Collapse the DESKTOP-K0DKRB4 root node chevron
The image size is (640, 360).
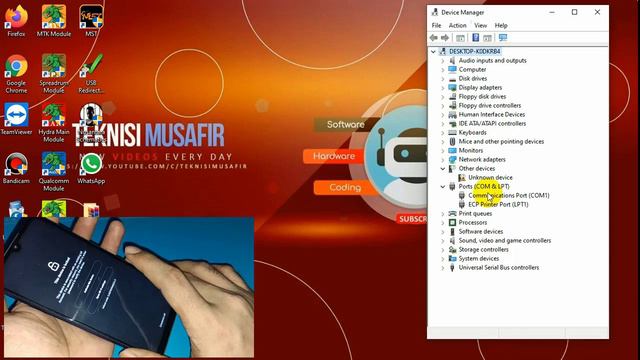[x=433, y=51]
